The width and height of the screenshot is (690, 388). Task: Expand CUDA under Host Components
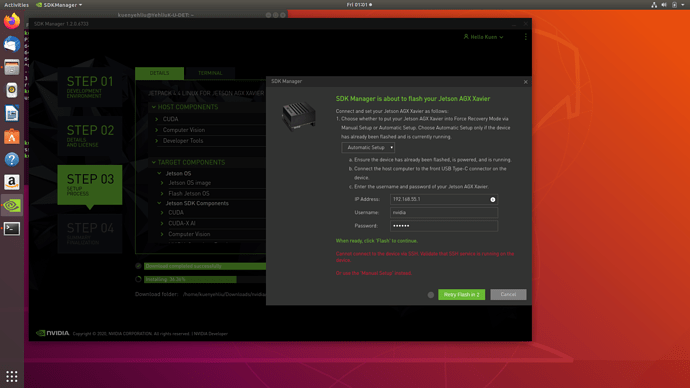tap(157, 119)
